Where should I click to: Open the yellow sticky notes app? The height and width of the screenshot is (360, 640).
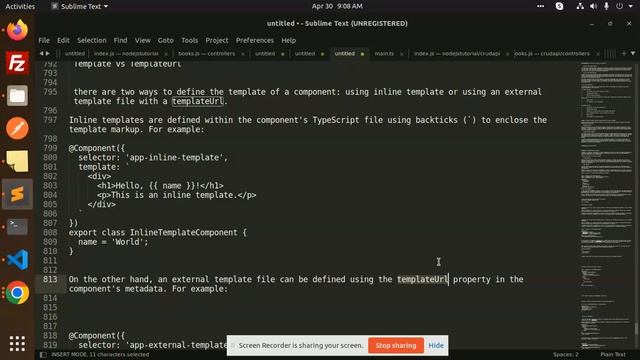click(x=17, y=161)
